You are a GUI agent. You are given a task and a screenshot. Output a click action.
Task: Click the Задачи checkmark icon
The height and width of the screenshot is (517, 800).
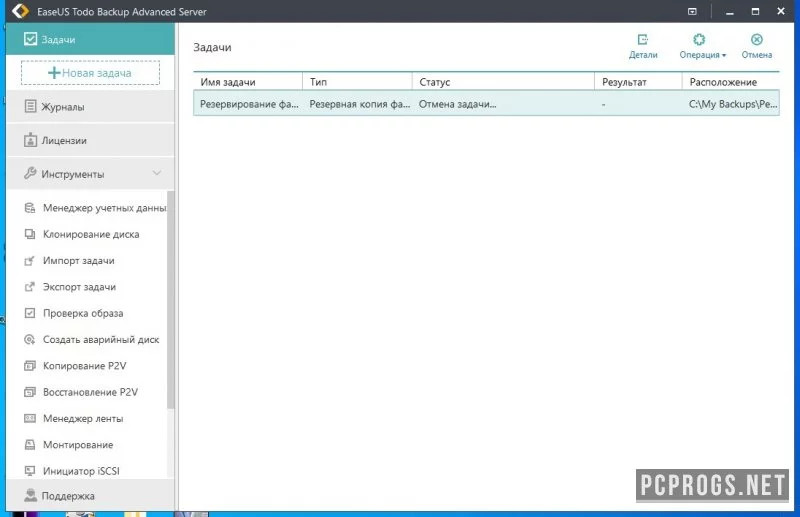point(31,39)
